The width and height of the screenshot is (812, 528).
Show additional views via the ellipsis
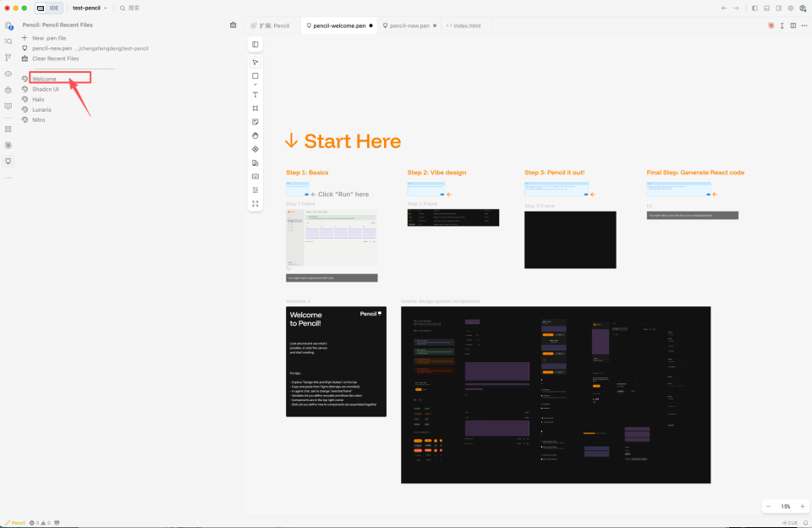[x=8, y=178]
